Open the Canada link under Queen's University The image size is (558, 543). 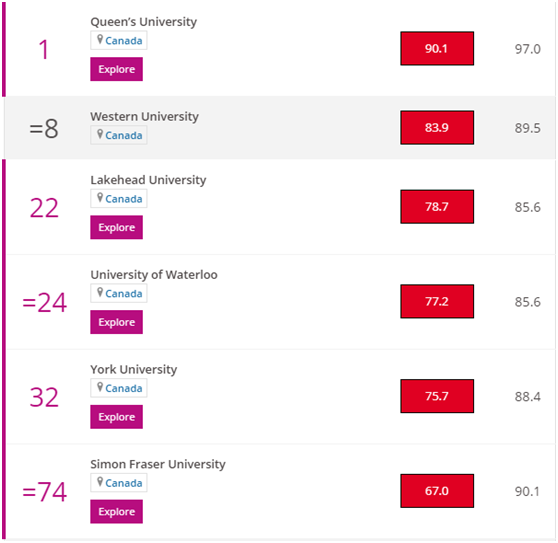[123, 41]
